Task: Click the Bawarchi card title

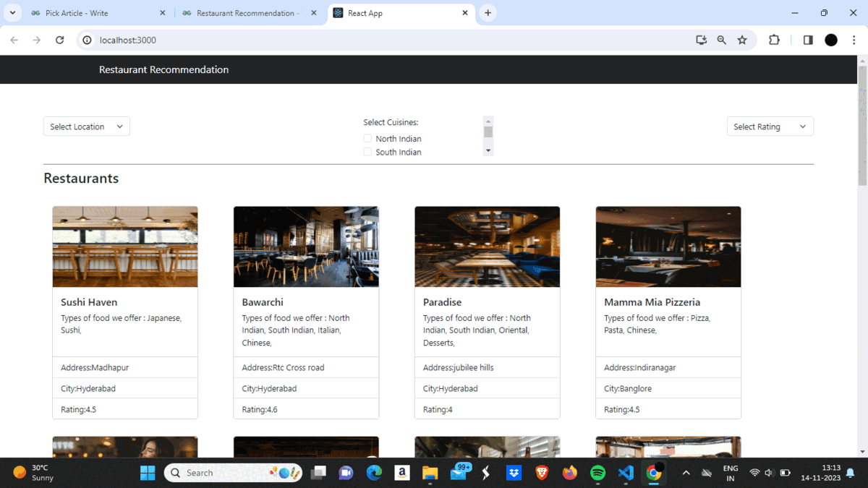Action: 263,302
